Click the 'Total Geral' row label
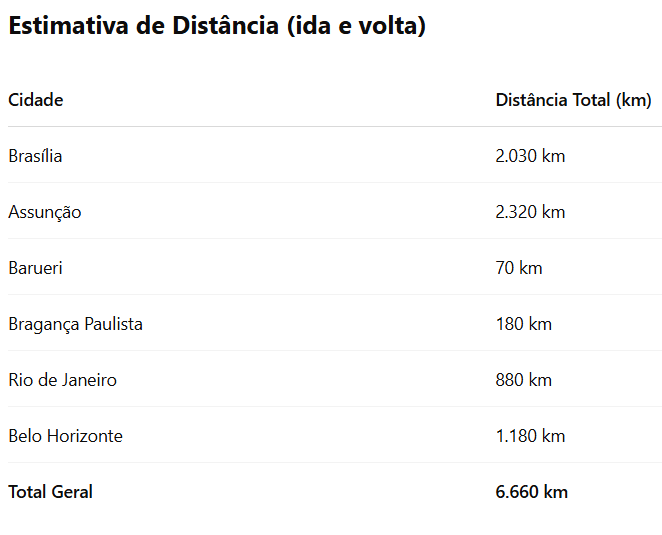The height and width of the screenshot is (535, 662). 51,492
